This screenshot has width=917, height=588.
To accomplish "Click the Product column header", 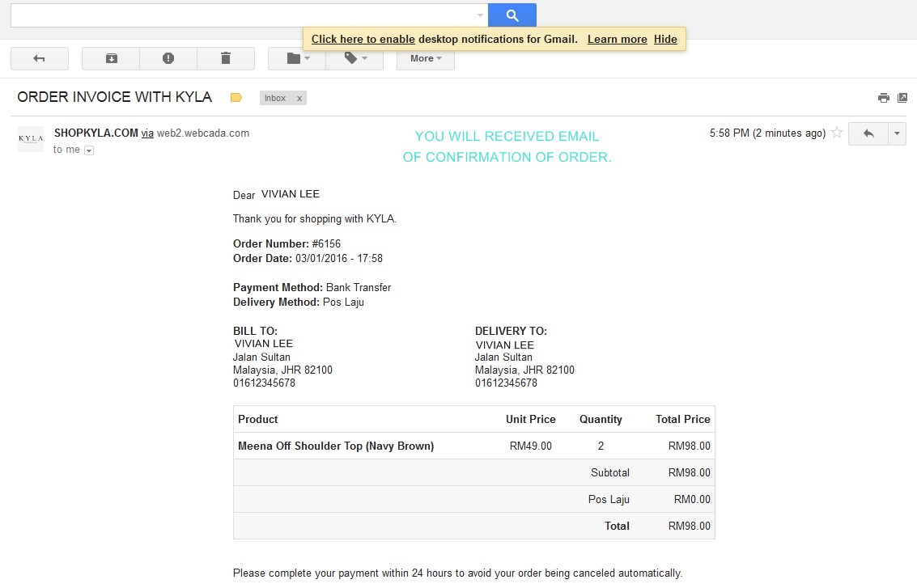I will click(x=258, y=419).
